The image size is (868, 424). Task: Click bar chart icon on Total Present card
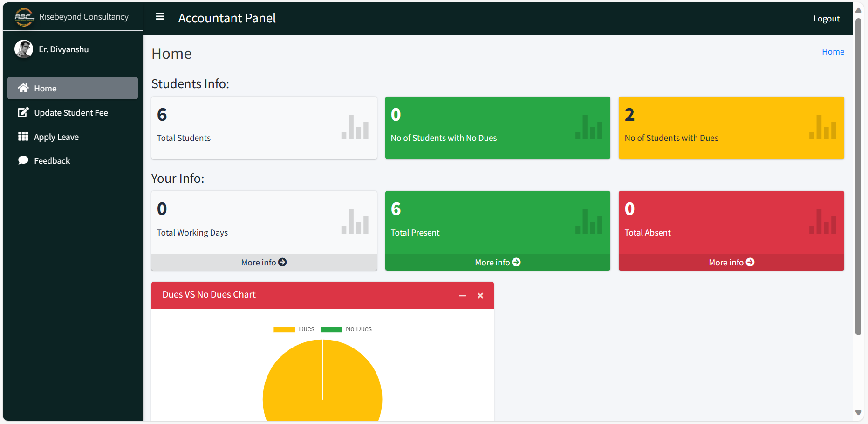tap(589, 221)
